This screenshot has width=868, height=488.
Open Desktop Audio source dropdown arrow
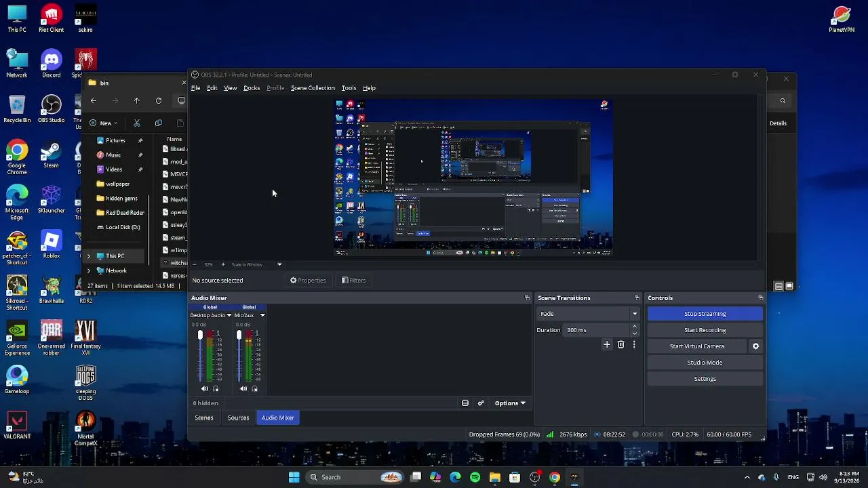coord(229,316)
